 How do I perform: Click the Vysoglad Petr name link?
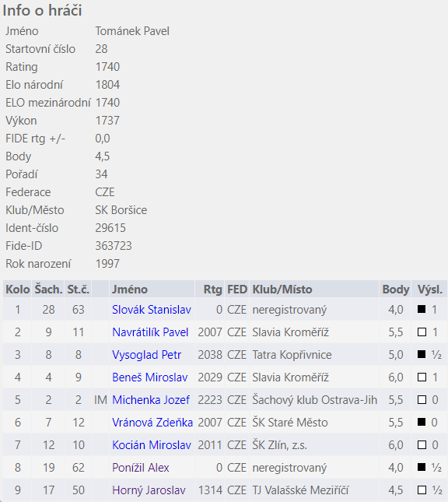146,355
